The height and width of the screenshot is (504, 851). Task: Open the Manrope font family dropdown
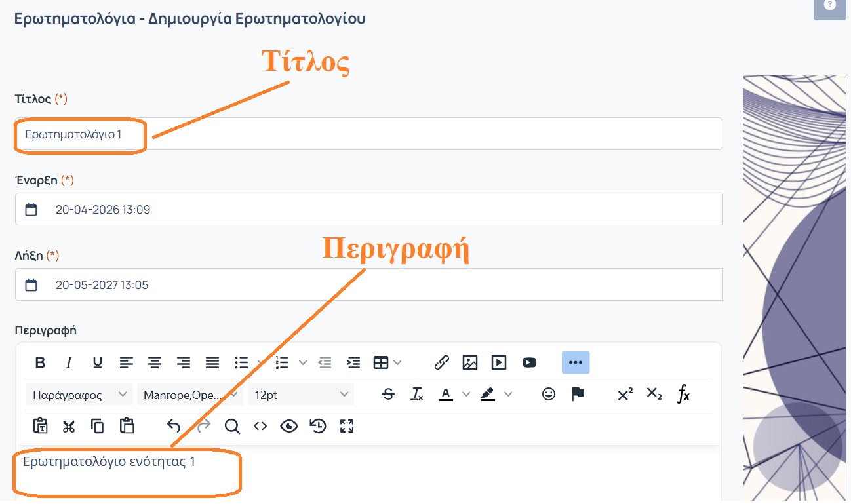pyautogui.click(x=189, y=395)
